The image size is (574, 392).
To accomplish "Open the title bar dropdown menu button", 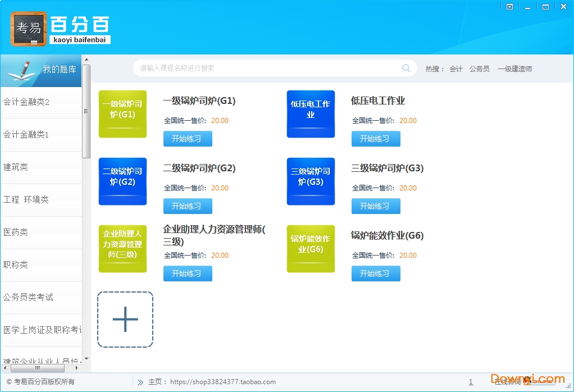I will click(x=509, y=7).
